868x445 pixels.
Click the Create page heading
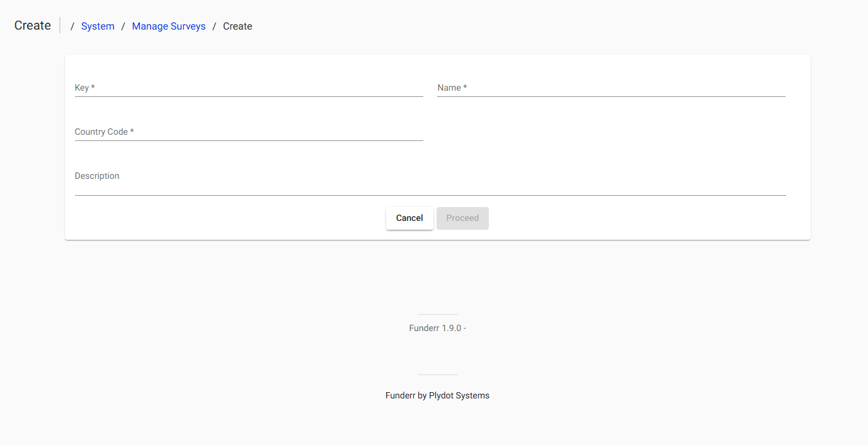(31, 25)
